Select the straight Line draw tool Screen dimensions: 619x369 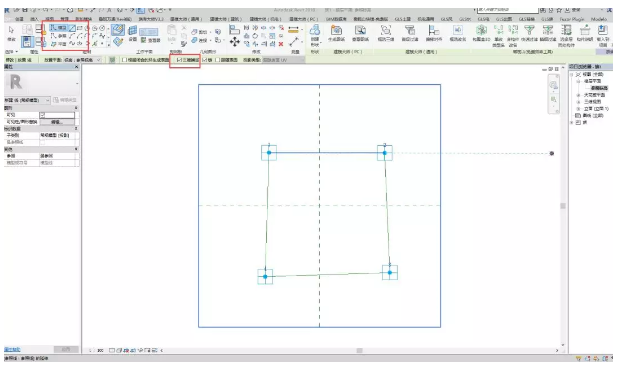72,28
